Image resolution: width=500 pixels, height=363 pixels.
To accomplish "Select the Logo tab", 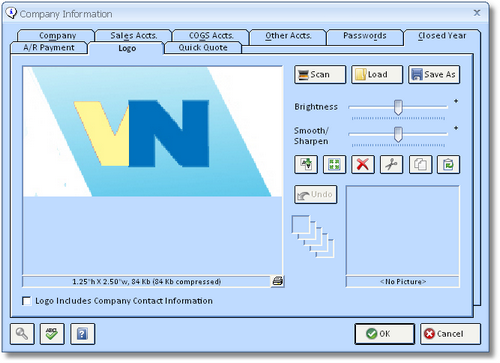I will tap(127, 48).
